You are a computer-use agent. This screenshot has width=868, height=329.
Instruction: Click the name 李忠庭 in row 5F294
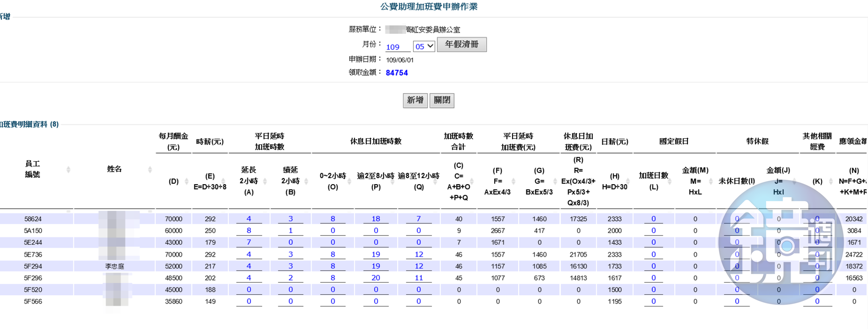click(x=114, y=266)
